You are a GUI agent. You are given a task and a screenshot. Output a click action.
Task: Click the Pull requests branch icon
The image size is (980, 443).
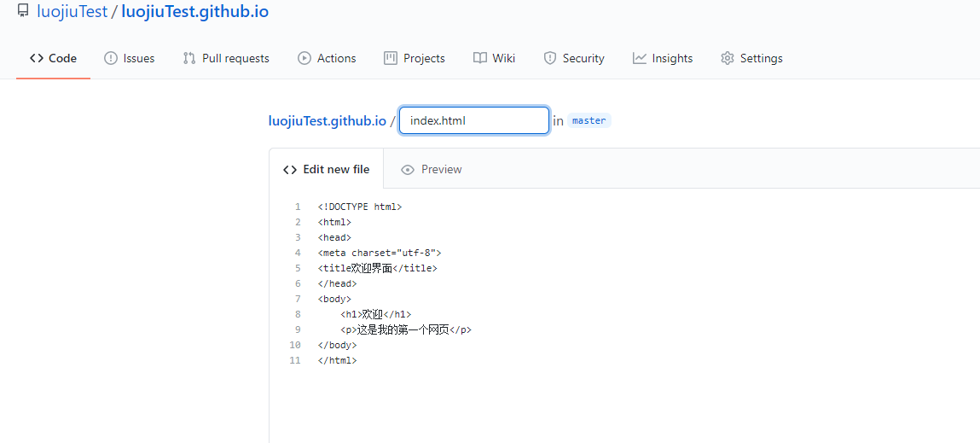pyautogui.click(x=189, y=58)
